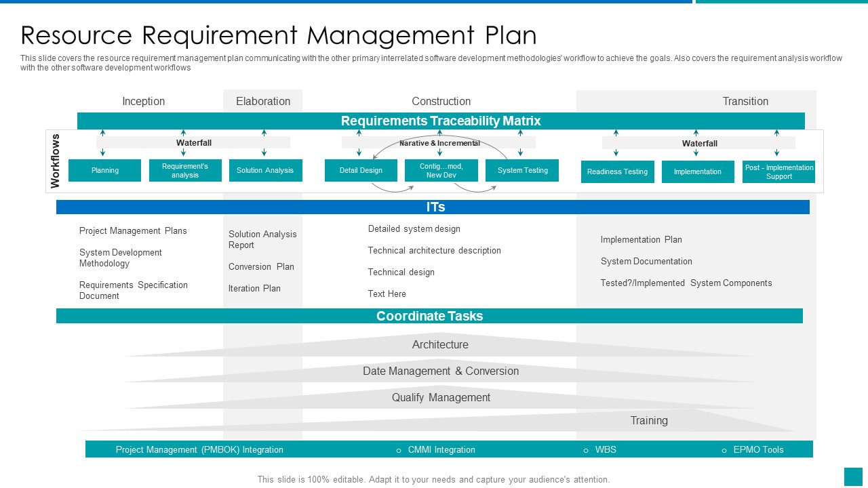Click the Requirements Specification Document text
This screenshot has height=488, width=868.
pyautogui.click(x=134, y=290)
